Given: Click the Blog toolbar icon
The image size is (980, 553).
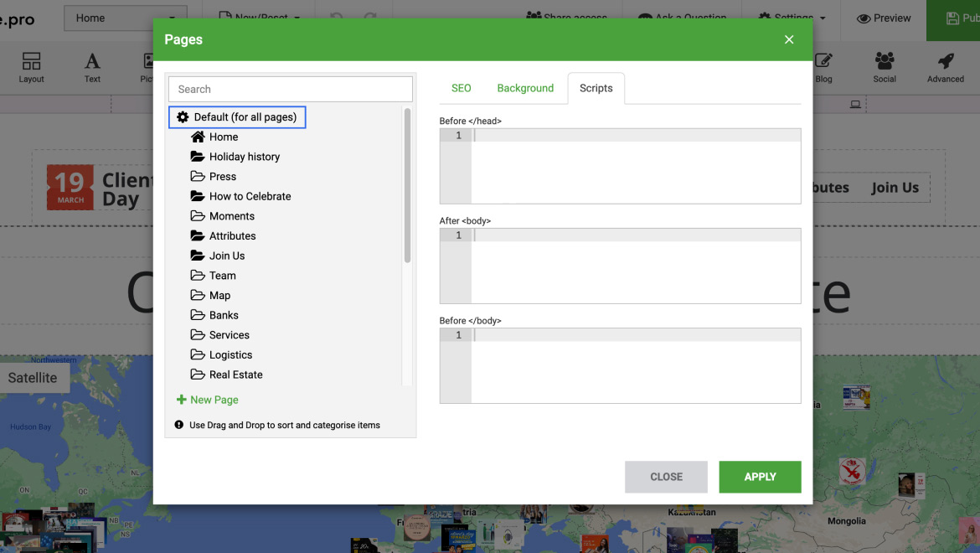Looking at the screenshot, I should click(x=823, y=67).
